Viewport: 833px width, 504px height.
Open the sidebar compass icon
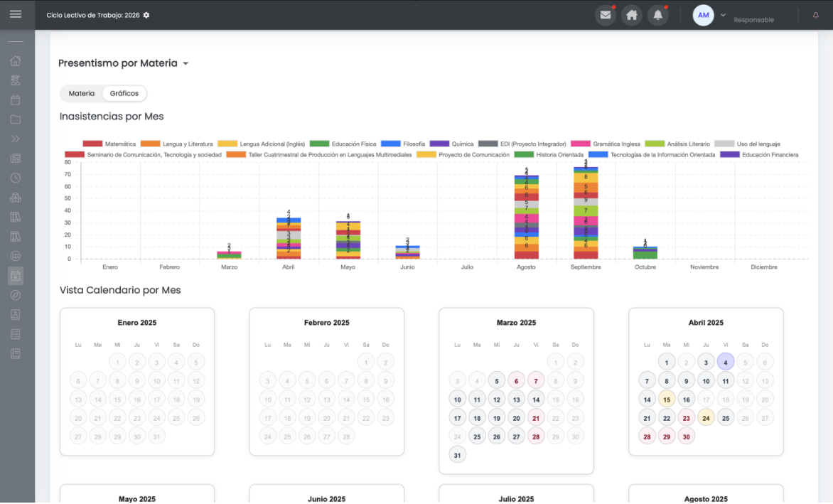coord(16,295)
